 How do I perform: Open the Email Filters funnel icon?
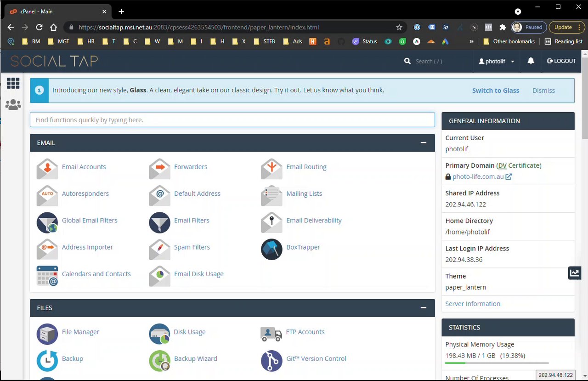(159, 222)
